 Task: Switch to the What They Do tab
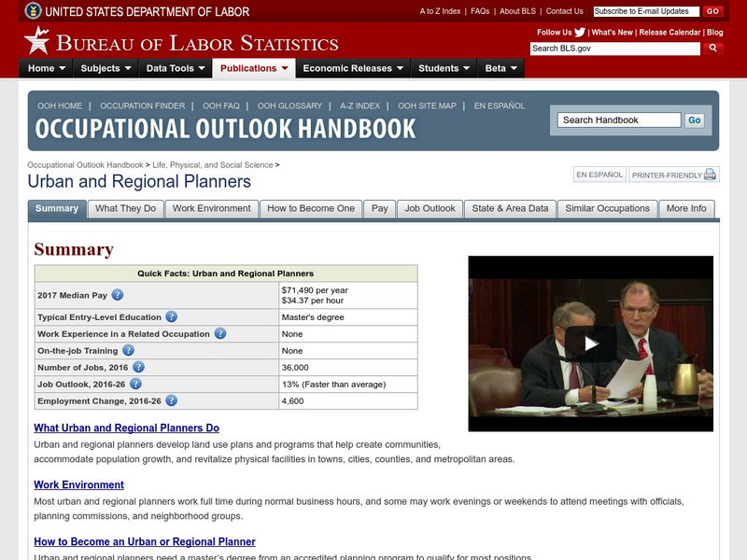click(x=126, y=208)
